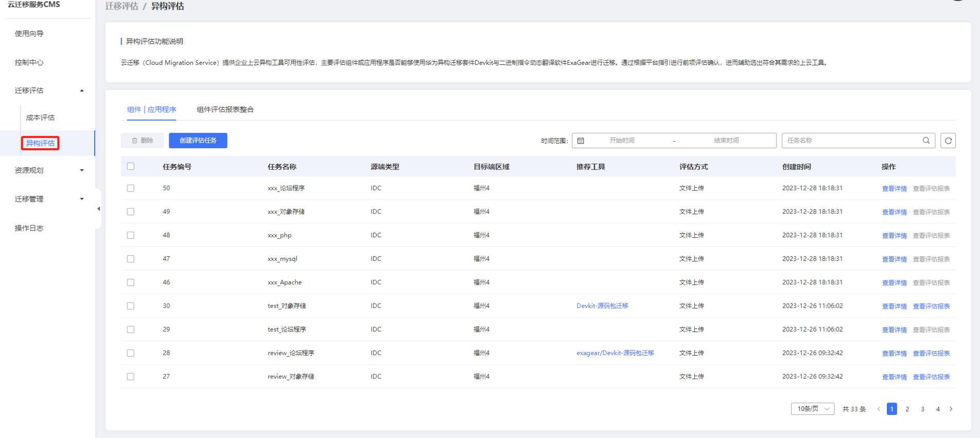980x438 pixels.
Task: Click the refresh icon beside search box
Action: (x=948, y=141)
